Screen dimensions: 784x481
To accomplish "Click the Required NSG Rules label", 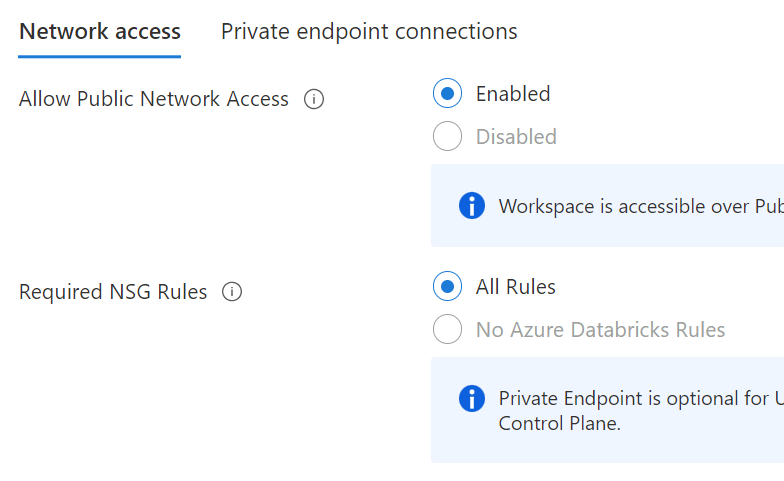I will pyautogui.click(x=113, y=292).
